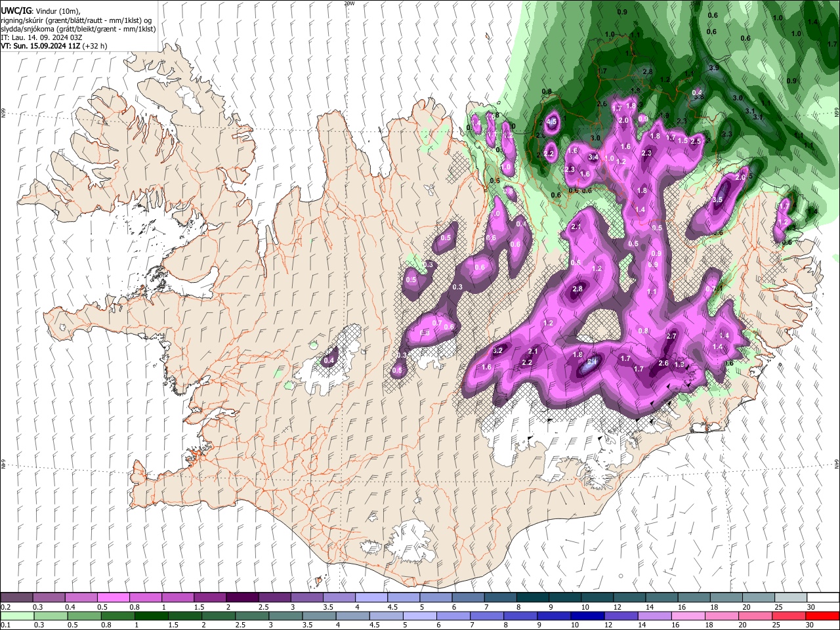Click the white '2.7' snowfall value
Viewport: 840px width, 630px height.
pyautogui.click(x=671, y=336)
